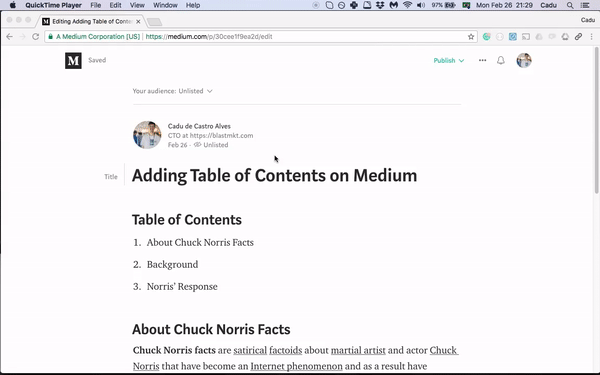Viewport: 600px width, 375px height.
Task: Click the author photo beside Cadu de Castro Alves
Action: point(147,135)
